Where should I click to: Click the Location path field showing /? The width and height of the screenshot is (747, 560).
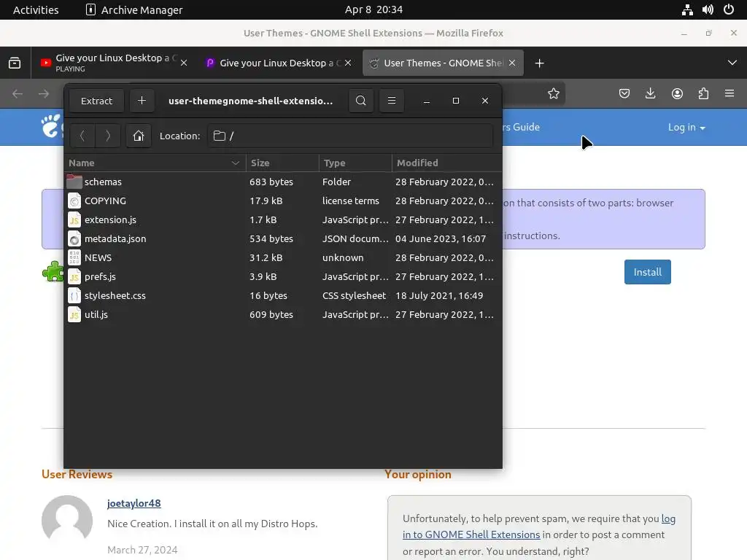pos(350,136)
